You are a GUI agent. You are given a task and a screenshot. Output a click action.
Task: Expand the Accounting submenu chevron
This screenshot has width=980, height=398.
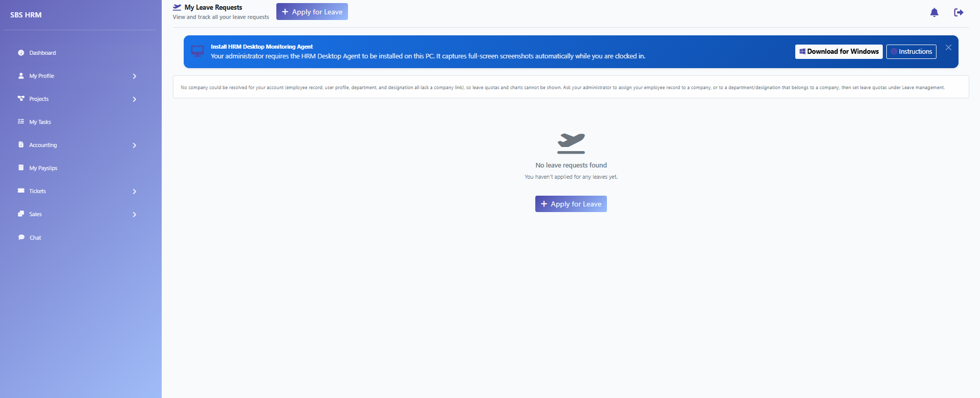click(x=135, y=145)
